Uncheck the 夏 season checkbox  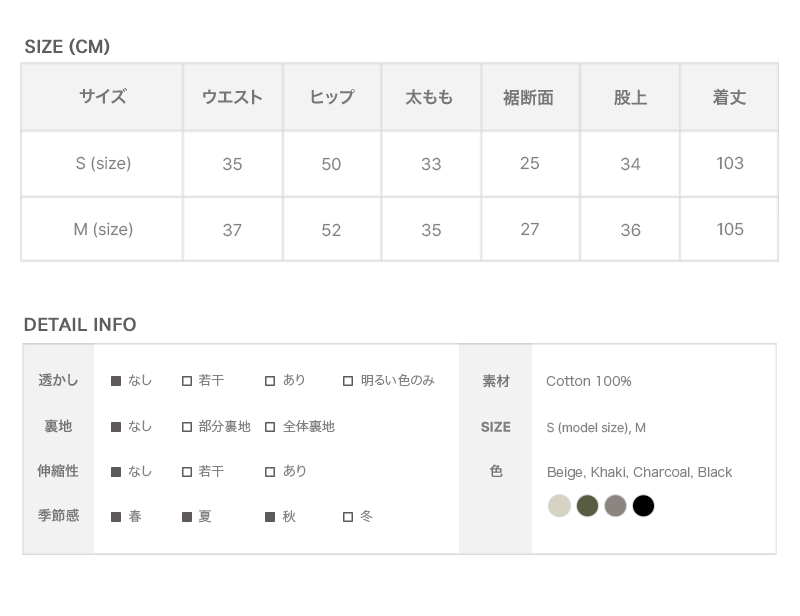[187, 517]
